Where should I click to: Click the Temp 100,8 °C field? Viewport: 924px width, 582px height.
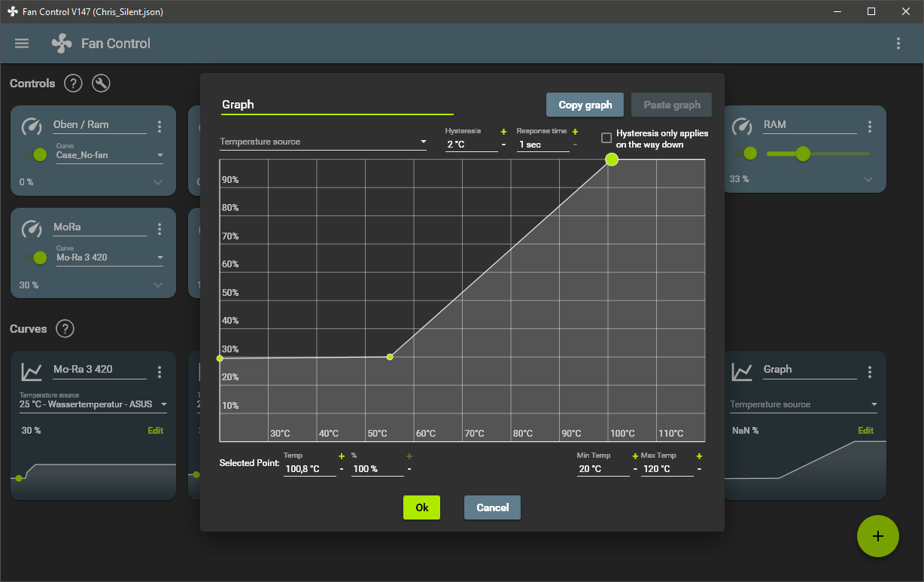pyautogui.click(x=309, y=468)
